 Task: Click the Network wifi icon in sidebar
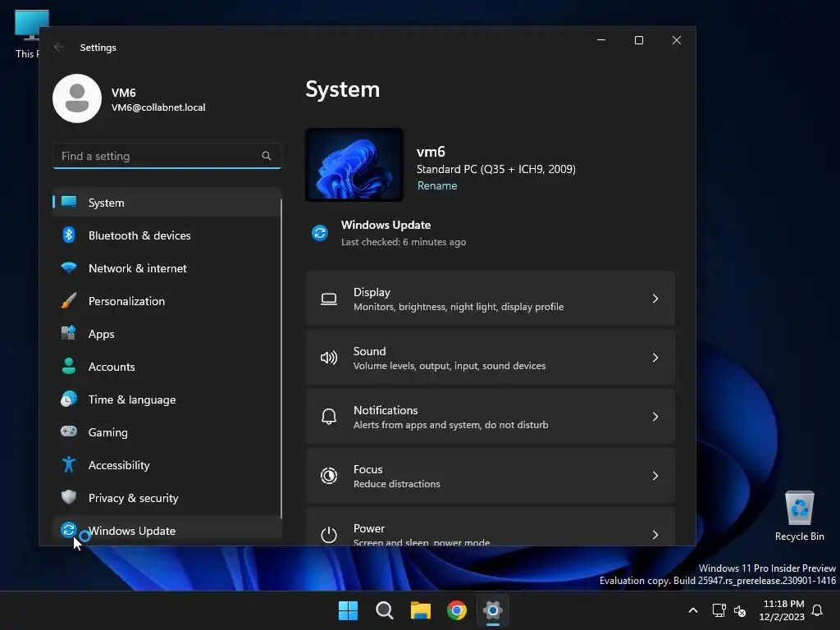click(69, 267)
